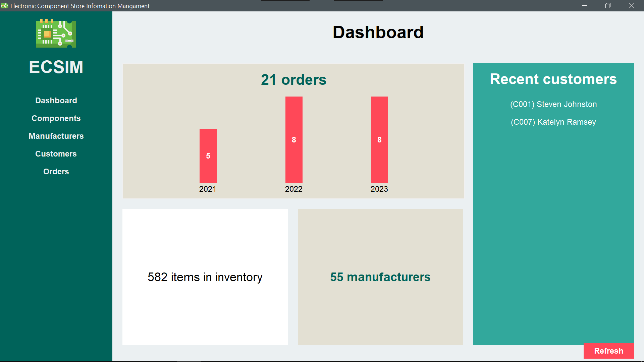
Task: Click the 582 items in inventory card
Action: click(x=205, y=277)
